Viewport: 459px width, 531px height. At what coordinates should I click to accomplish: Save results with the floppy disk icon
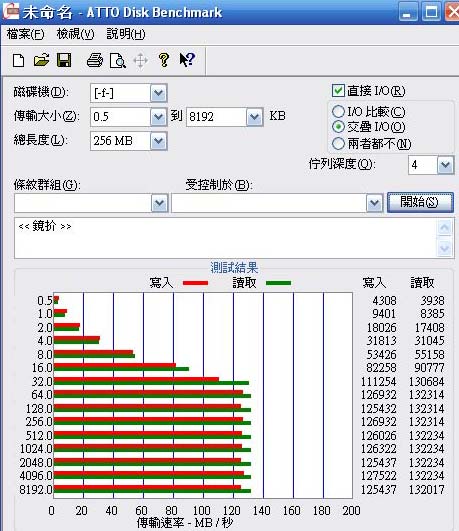[64, 60]
